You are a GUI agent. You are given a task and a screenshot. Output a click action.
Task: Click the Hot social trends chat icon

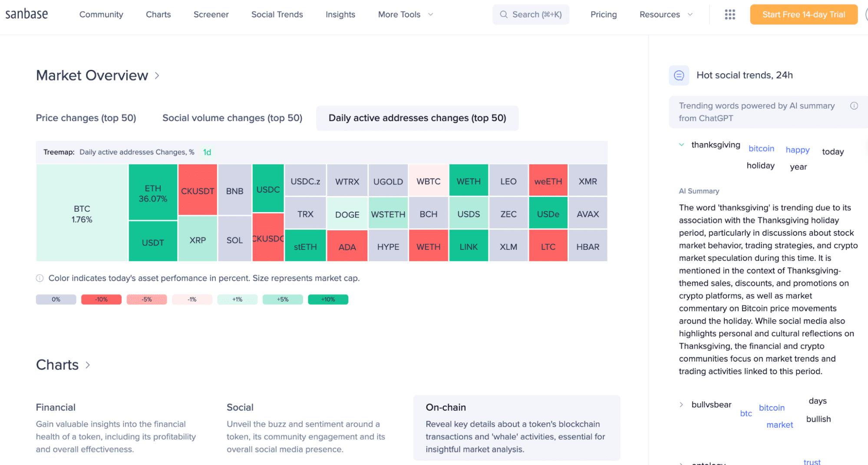[679, 75]
